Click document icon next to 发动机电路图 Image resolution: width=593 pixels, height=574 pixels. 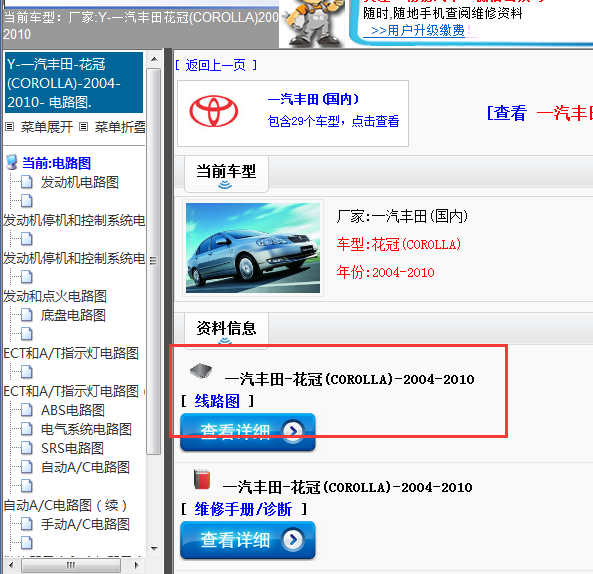point(26,182)
